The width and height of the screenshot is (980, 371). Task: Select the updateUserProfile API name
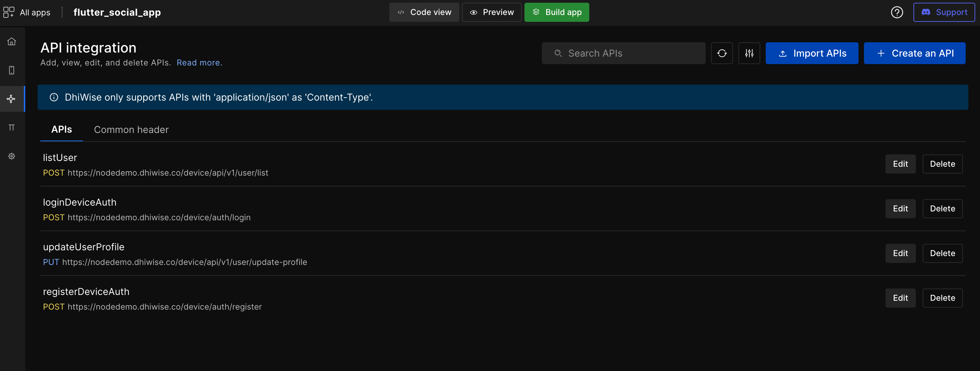[84, 247]
